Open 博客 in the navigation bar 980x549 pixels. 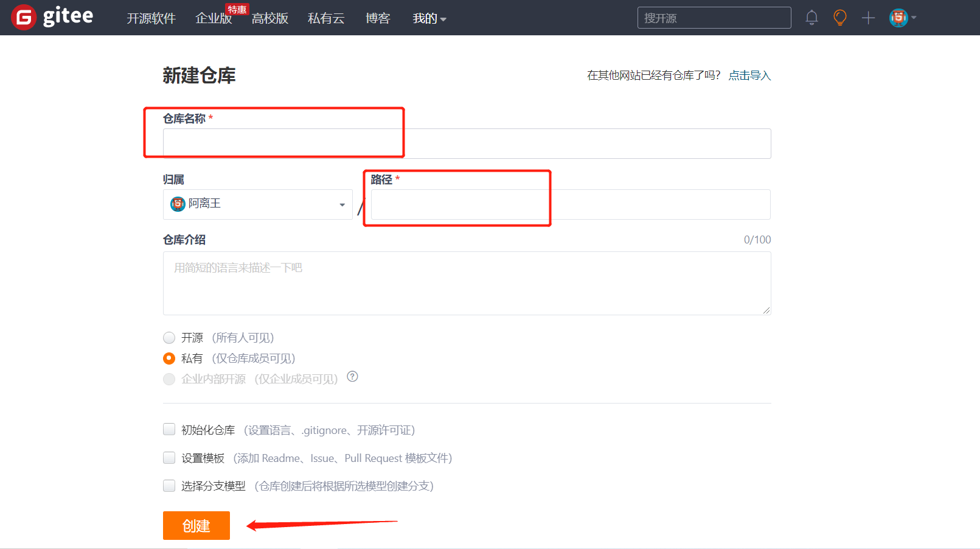pos(378,18)
